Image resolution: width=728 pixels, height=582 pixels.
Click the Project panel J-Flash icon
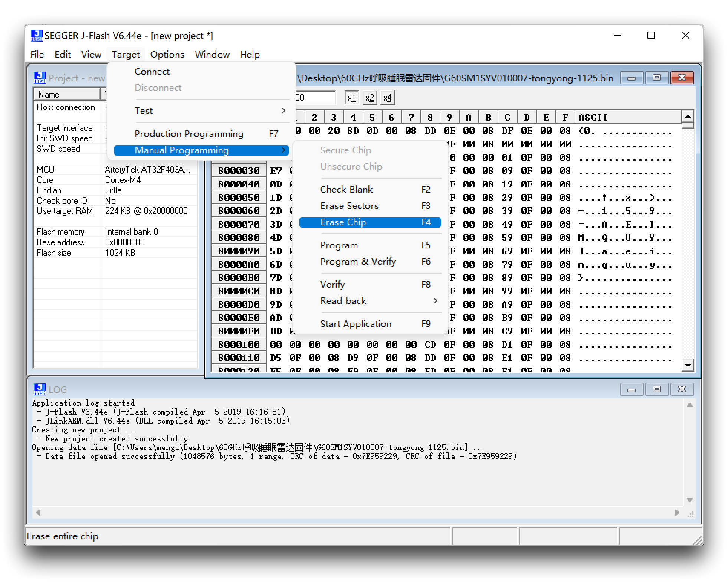(40, 78)
